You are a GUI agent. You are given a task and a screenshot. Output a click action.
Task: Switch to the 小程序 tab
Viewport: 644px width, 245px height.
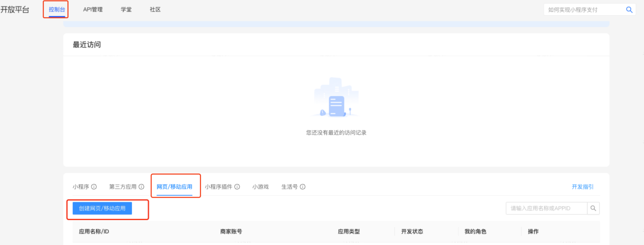pyautogui.click(x=81, y=187)
